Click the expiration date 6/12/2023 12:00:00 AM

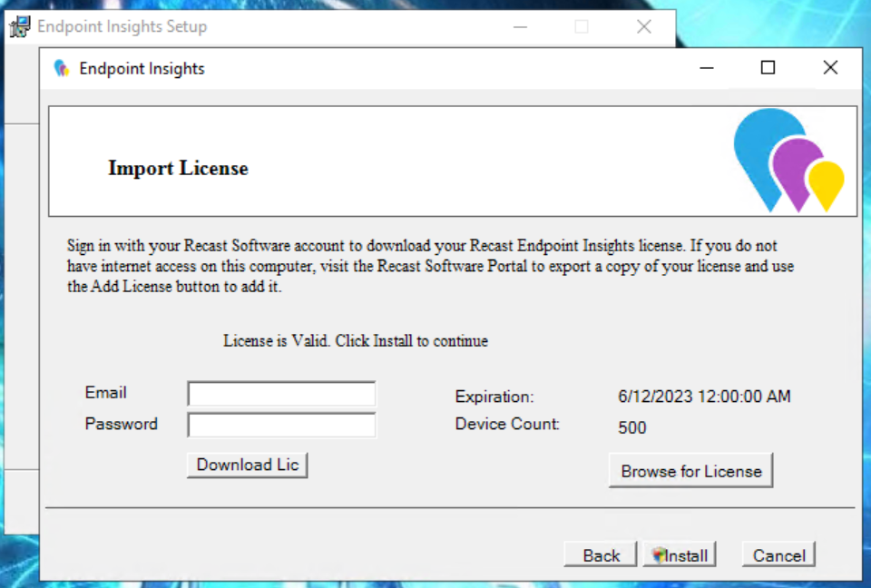pos(704,397)
